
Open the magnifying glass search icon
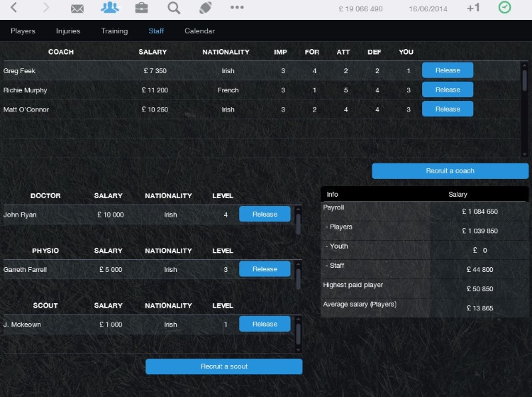174,8
